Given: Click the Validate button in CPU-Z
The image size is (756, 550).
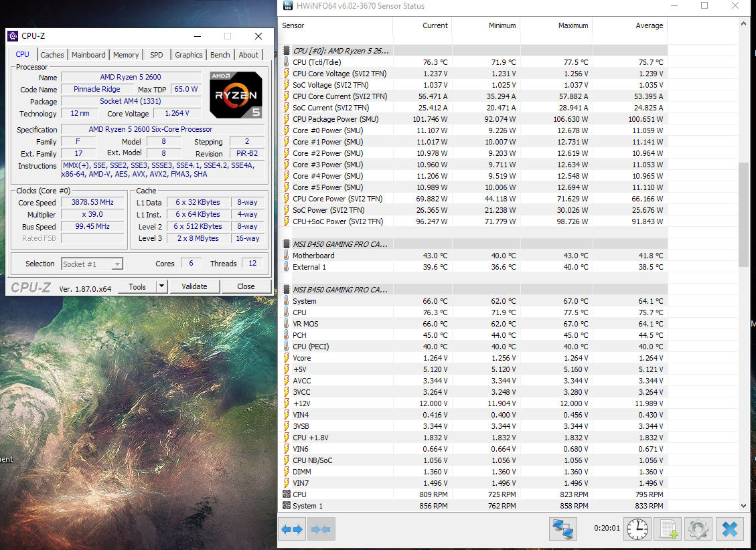Looking at the screenshot, I should 194,286.
